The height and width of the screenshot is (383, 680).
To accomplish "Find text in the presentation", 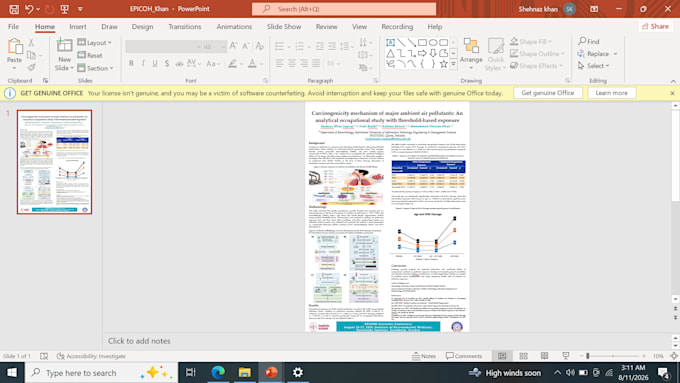I will pos(588,41).
